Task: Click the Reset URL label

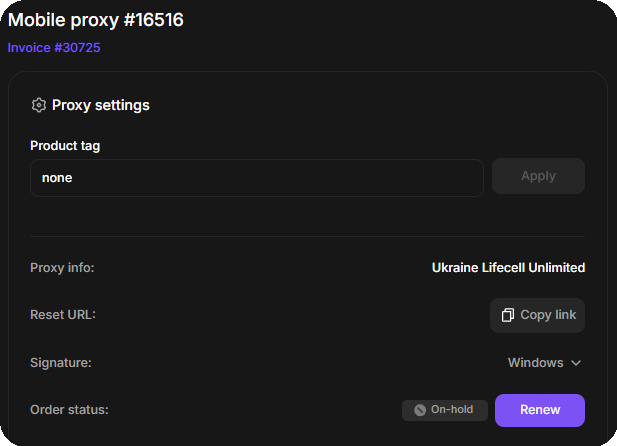Action: 63,315
